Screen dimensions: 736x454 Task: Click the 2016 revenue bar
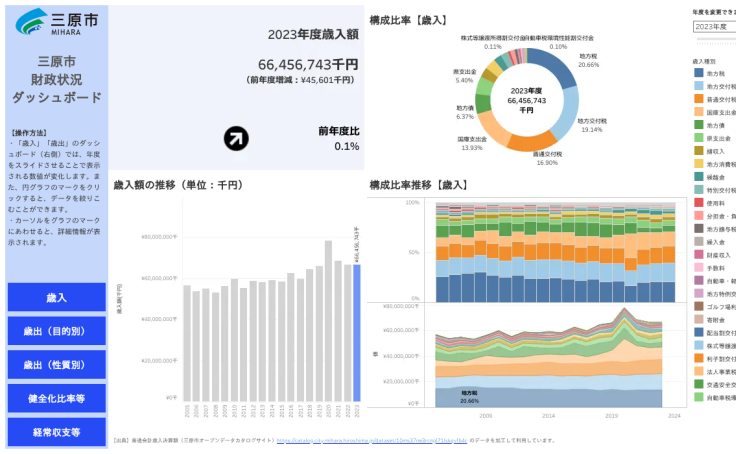pyautogui.click(x=291, y=337)
